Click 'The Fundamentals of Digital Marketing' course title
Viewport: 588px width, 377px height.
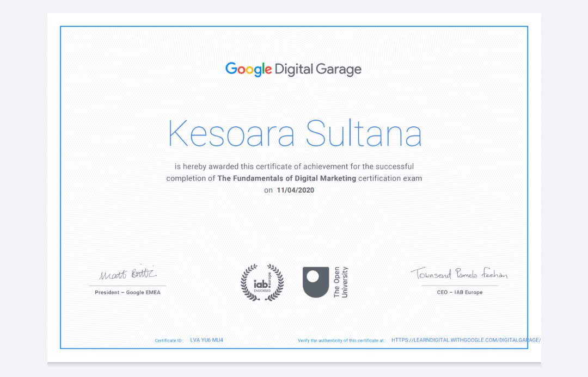(287, 178)
